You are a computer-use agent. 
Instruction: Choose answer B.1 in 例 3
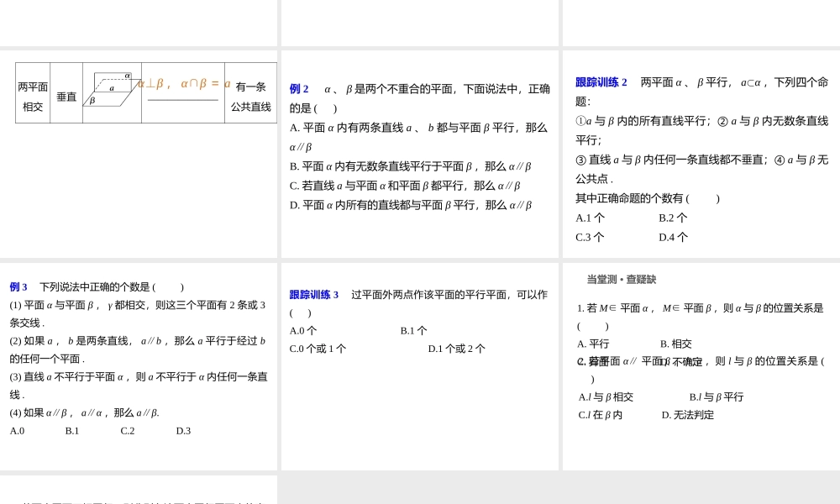[x=72, y=431]
